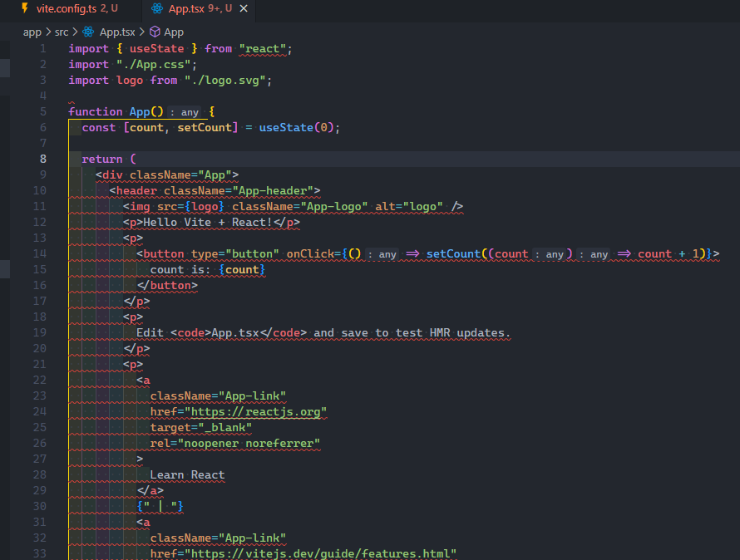Click the 'return' keyword
The height and width of the screenshot is (560, 740).
[x=102, y=159]
